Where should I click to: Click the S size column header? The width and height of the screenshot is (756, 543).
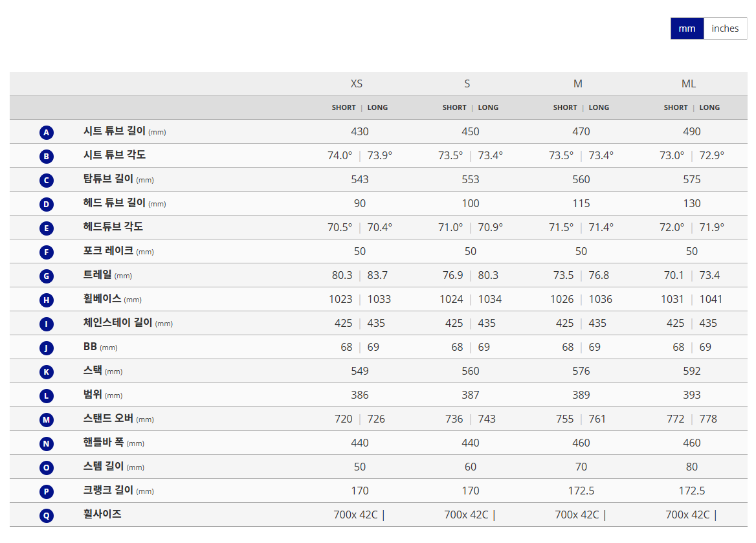tap(467, 83)
